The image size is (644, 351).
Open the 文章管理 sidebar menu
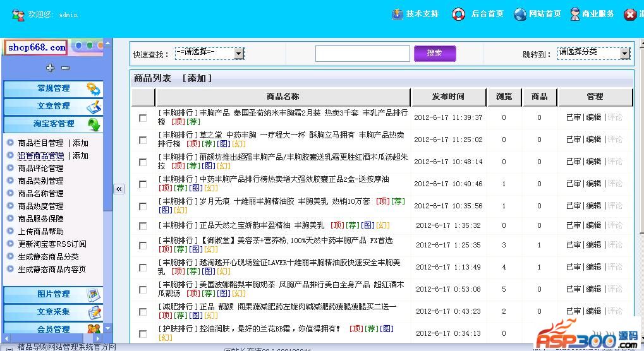(x=53, y=106)
